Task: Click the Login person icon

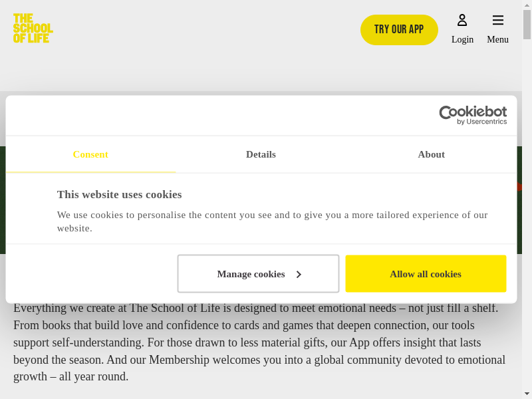Action: tap(462, 20)
